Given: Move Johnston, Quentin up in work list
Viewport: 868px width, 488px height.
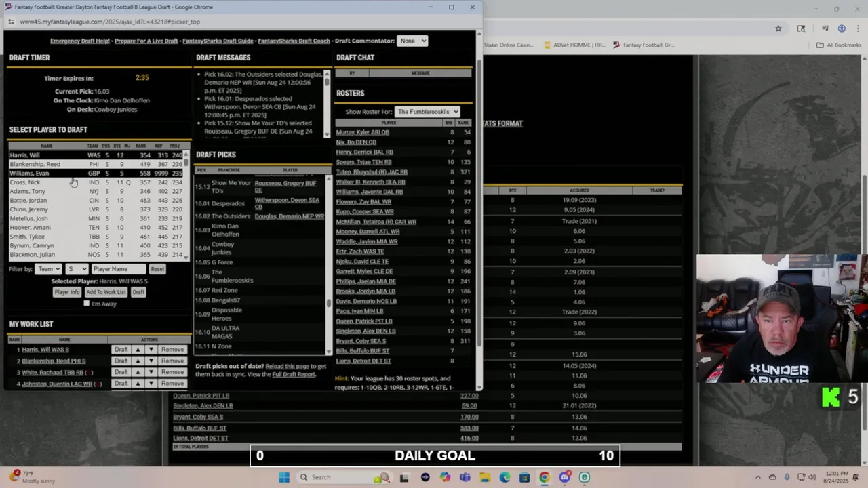Looking at the screenshot, I should point(138,384).
